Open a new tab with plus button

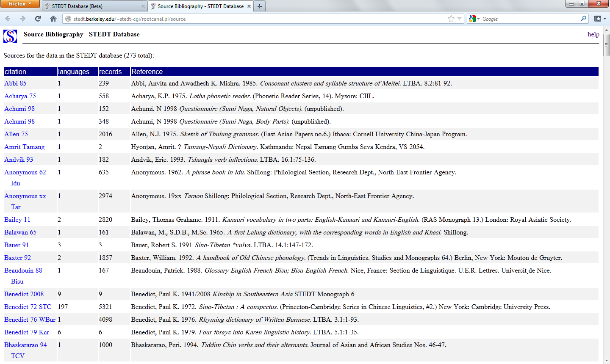[260, 6]
